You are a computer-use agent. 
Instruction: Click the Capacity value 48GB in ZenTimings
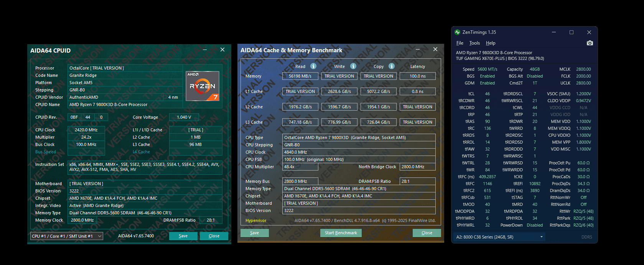[535, 69]
